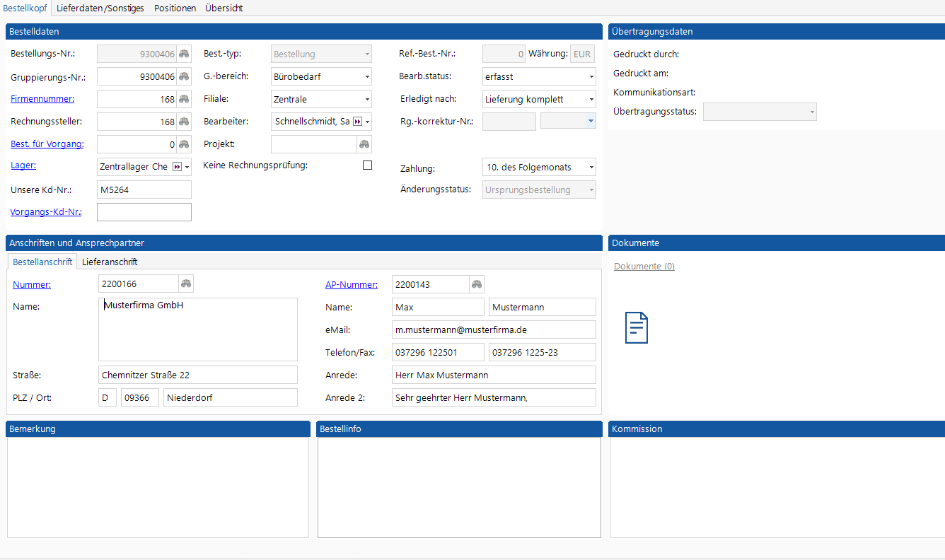Click the Dokumente (0) link
Viewport: 945px width, 560px height.
point(644,267)
